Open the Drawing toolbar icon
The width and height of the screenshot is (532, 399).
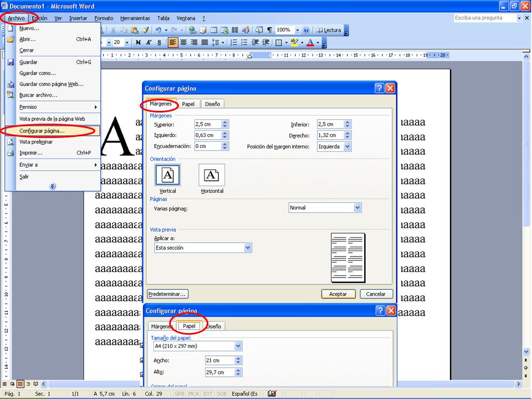coord(245,30)
